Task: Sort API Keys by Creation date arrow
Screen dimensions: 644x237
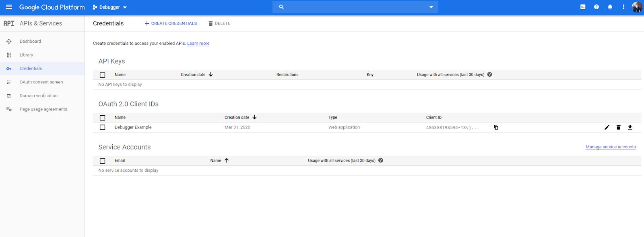Action: tap(211, 75)
